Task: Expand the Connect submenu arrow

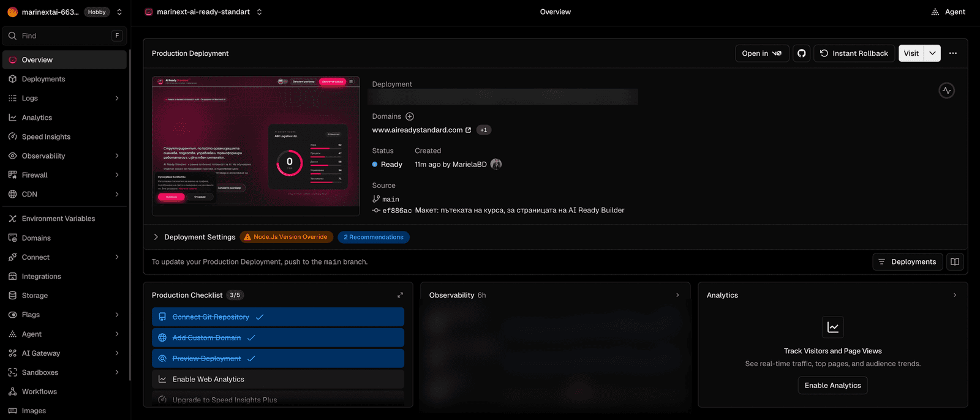Action: coord(117,257)
